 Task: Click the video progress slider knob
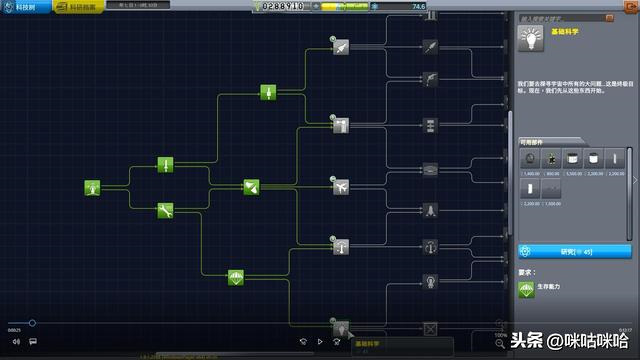pyautogui.click(x=32, y=323)
